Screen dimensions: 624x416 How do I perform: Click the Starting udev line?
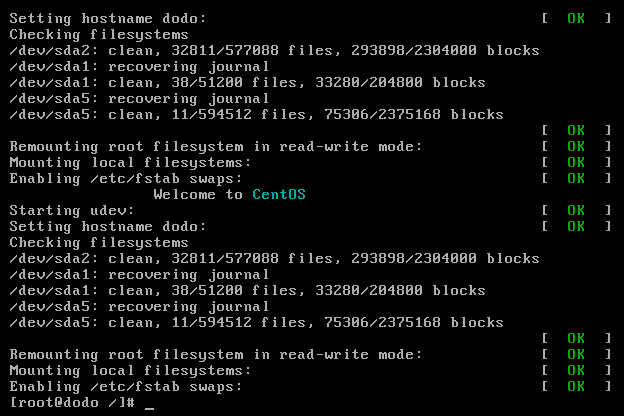pos(72,210)
